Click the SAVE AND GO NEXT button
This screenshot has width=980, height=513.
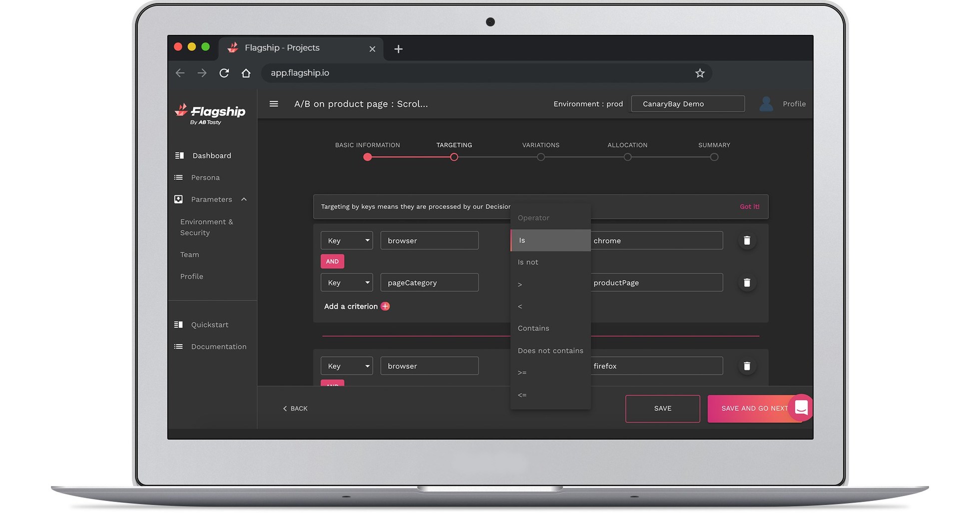(754, 408)
